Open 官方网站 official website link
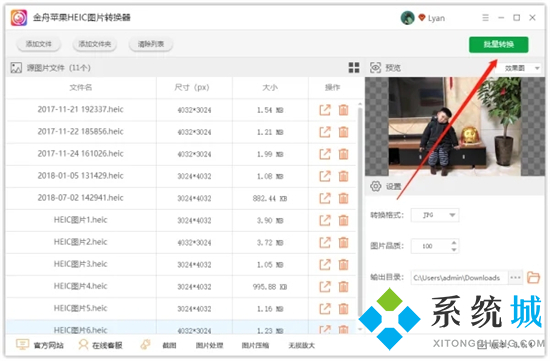The width and height of the screenshot is (550, 361). click(x=40, y=345)
